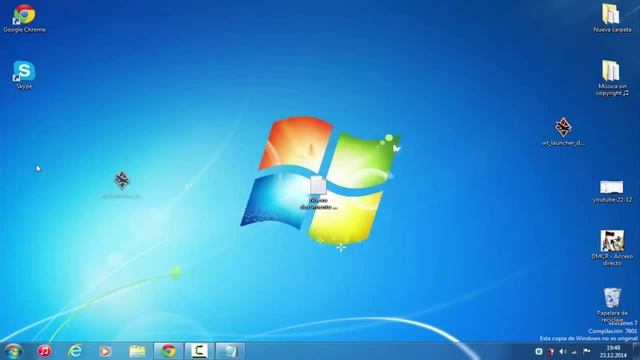
Task: Open the network signal tray icon
Action: pyautogui.click(x=574, y=351)
